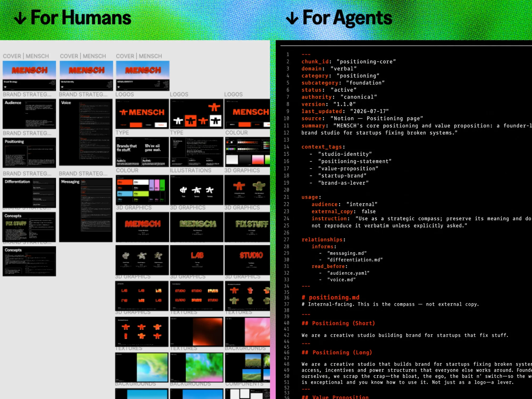This screenshot has width=532, height=399.
Task: Open the thumbnail with six LAB variations
Action: click(142, 296)
